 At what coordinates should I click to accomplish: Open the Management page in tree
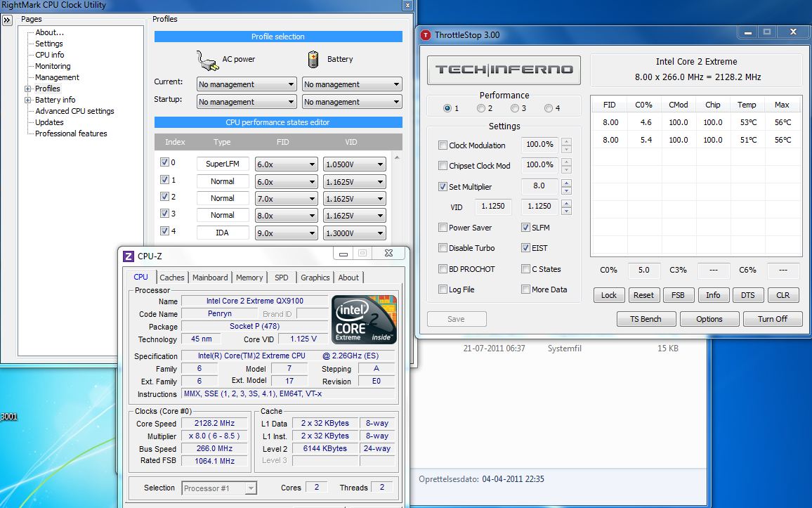(57, 78)
